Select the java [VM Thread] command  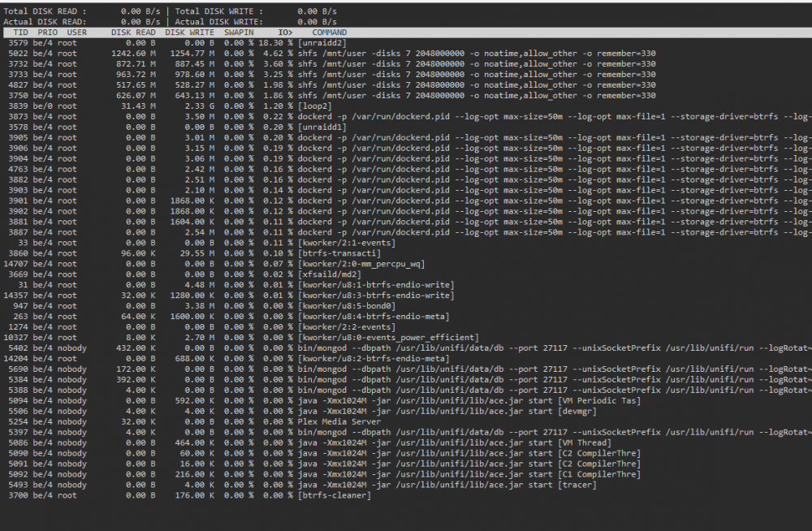[455, 443]
